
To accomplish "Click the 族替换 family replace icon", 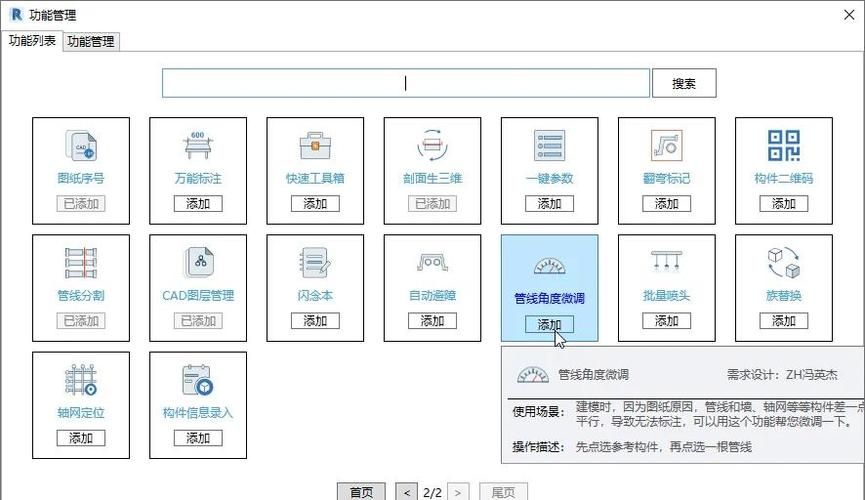I will 783,263.
